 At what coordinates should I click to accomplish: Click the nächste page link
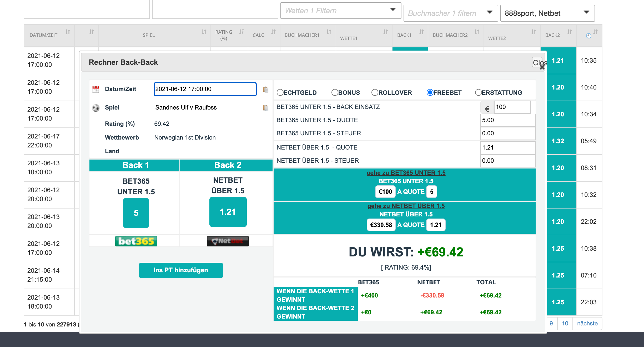pyautogui.click(x=587, y=324)
